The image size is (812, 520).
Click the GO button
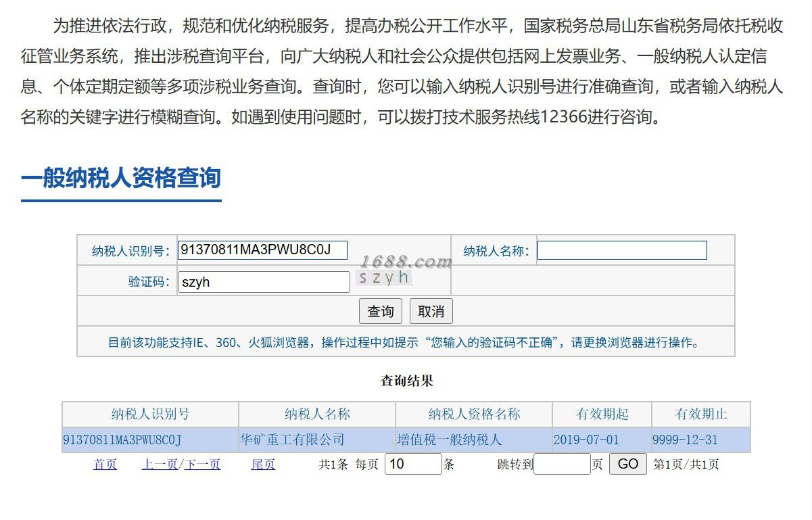(x=628, y=464)
